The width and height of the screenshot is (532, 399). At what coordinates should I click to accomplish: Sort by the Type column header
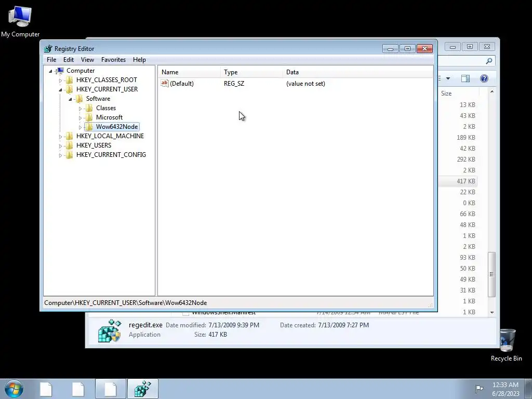(x=251, y=72)
